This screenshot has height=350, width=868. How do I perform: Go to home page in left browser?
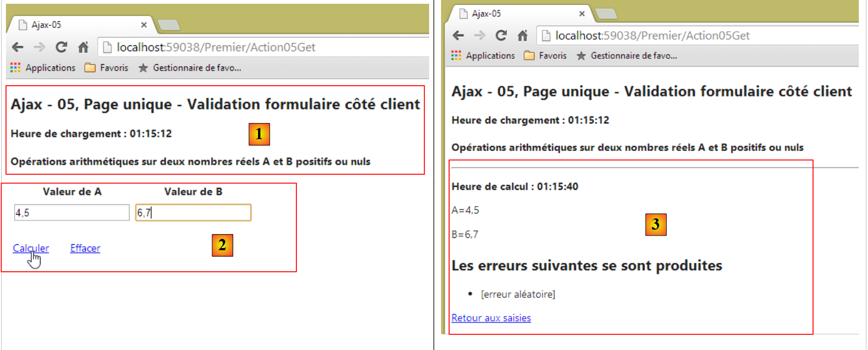[x=83, y=47]
